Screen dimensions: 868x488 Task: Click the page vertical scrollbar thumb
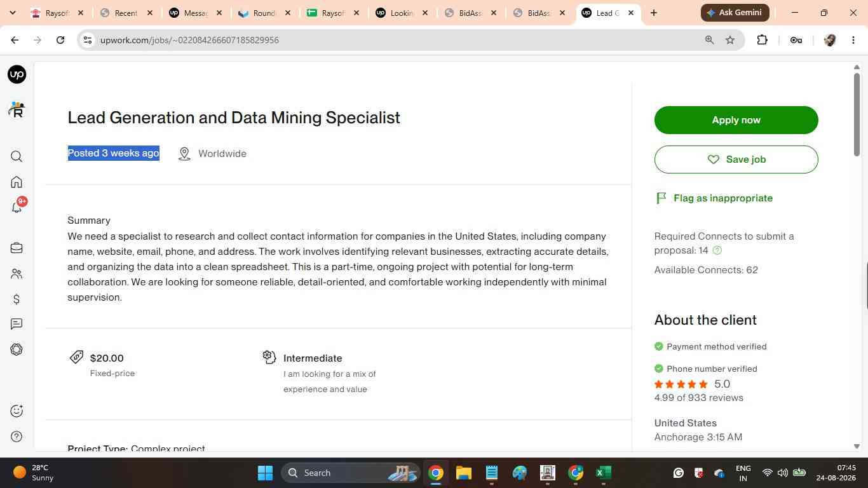pyautogui.click(x=857, y=114)
